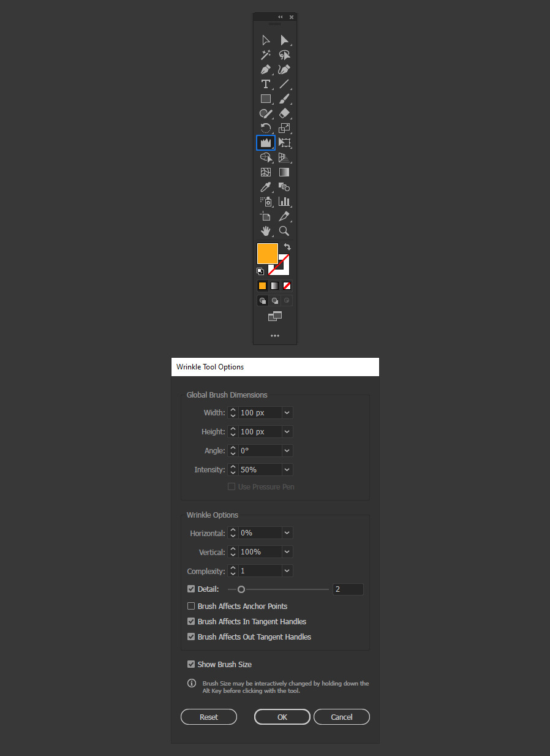550x756 pixels.
Task: Select the Type tool
Action: [x=266, y=84]
